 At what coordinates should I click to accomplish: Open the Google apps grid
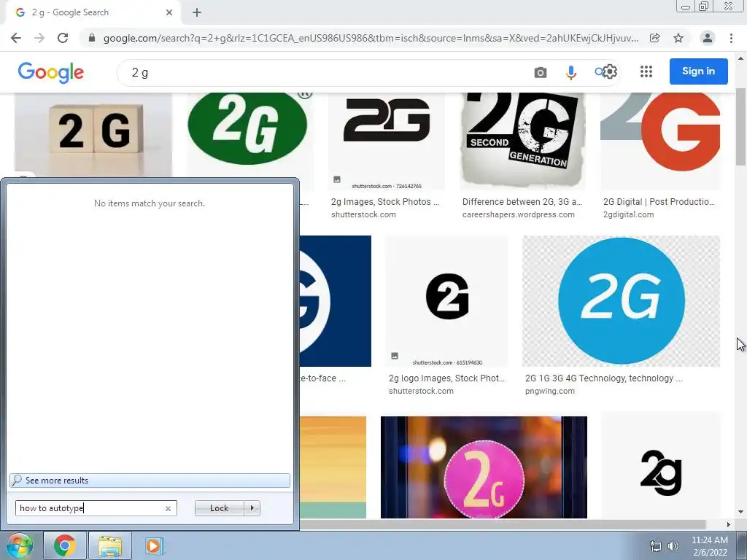coord(646,71)
